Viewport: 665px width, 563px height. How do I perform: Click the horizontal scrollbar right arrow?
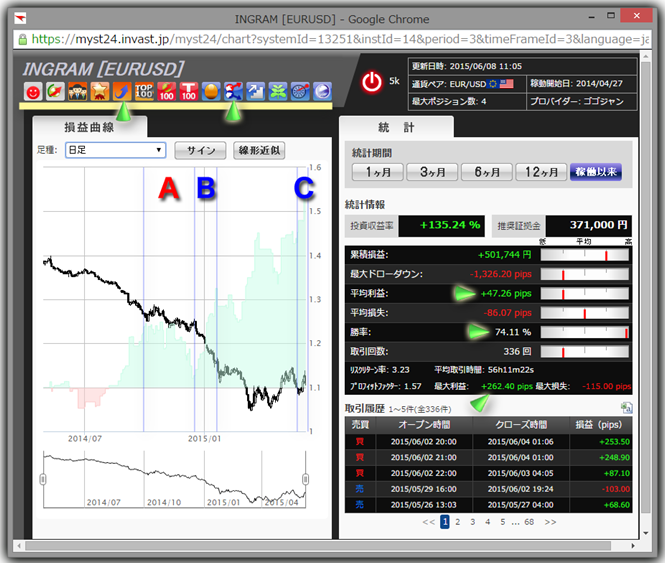[x=633, y=546]
